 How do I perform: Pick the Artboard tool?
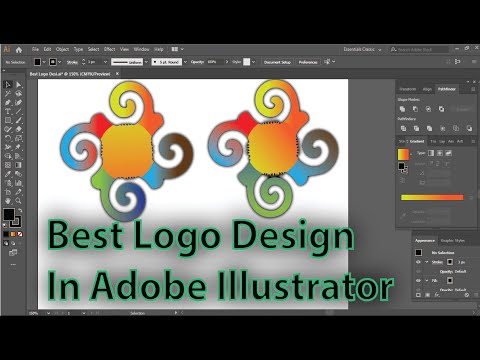8,192
